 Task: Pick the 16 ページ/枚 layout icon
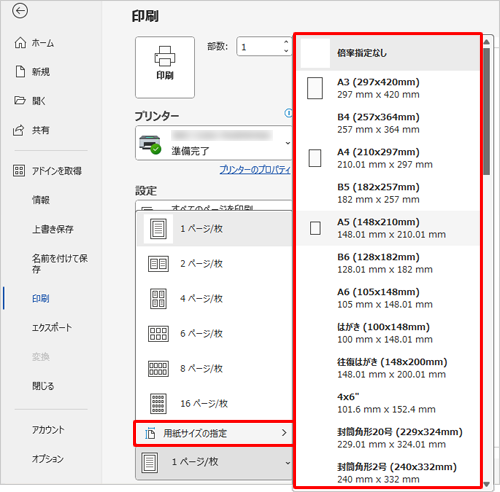[158, 404]
